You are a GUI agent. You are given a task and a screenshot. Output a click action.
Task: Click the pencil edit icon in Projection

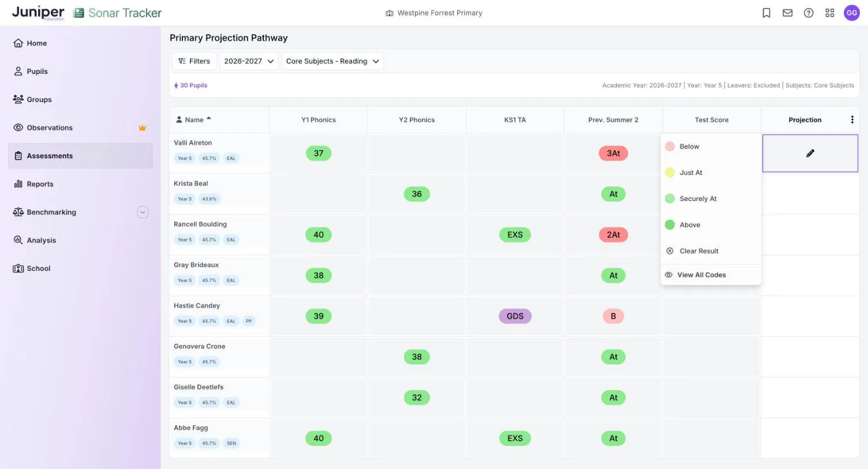[810, 154]
